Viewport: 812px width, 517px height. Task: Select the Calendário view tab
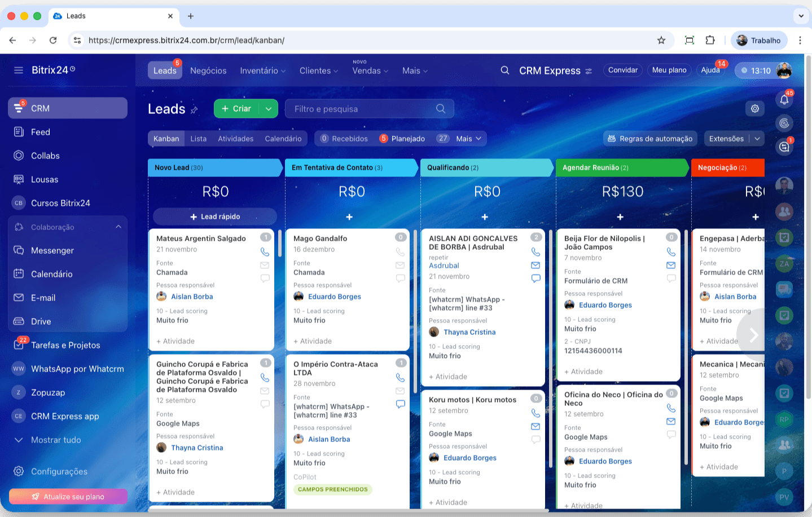[x=283, y=139]
